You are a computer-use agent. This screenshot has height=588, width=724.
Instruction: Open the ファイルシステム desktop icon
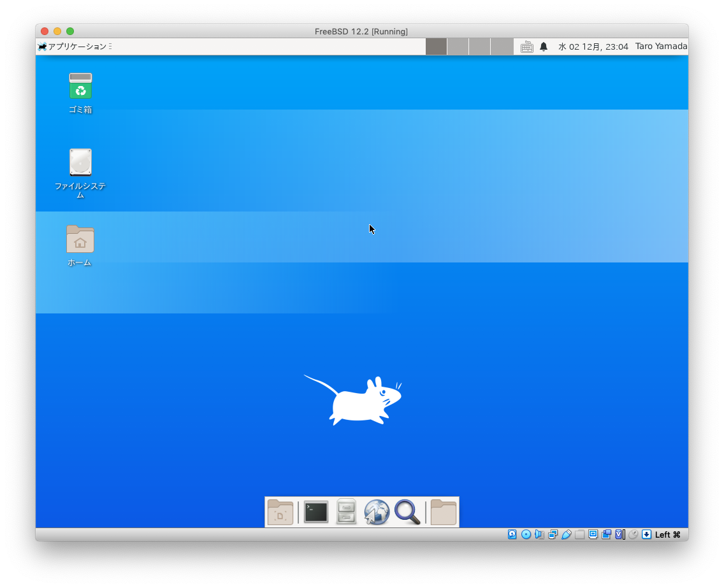click(80, 163)
